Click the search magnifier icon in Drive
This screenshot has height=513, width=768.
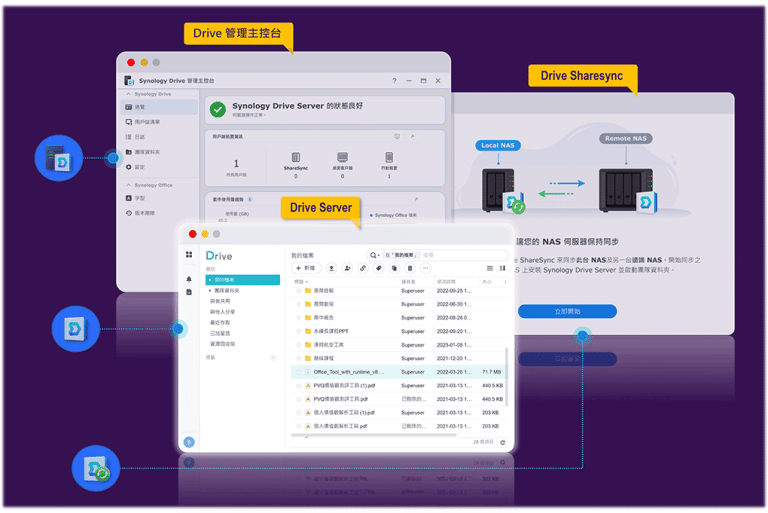click(373, 255)
